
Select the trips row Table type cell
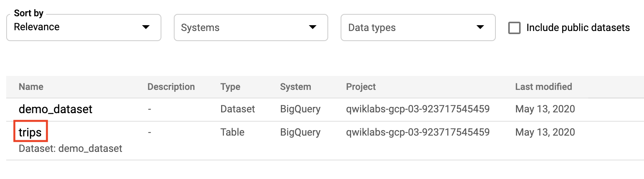pyautogui.click(x=232, y=132)
